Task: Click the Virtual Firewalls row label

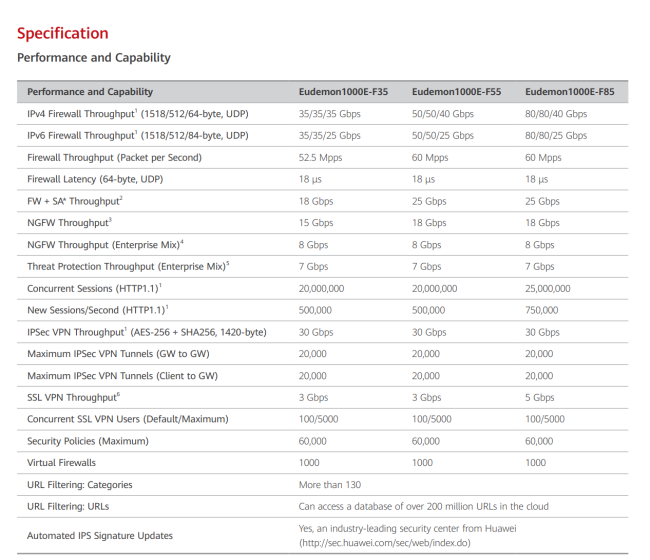Action: click(x=61, y=463)
